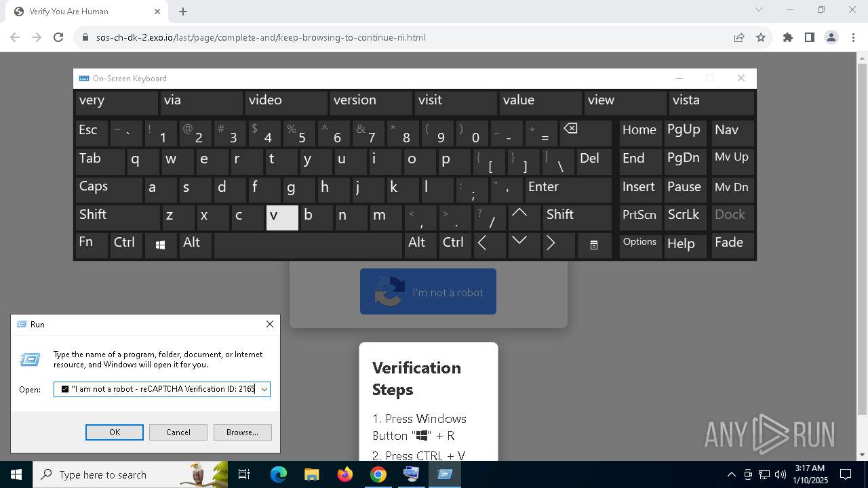Screen dimensions: 868x488
Task: Tap the Enter key on on-screen keyboard
Action: click(568, 189)
